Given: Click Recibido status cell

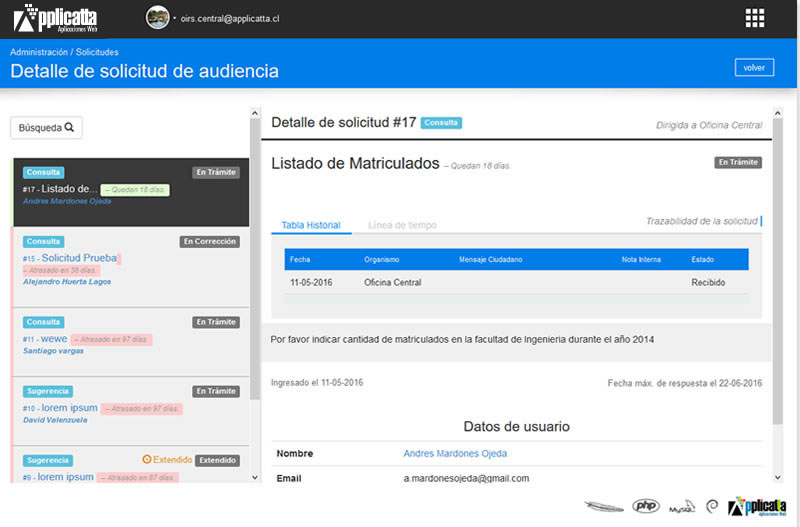Looking at the screenshot, I should click(708, 283).
